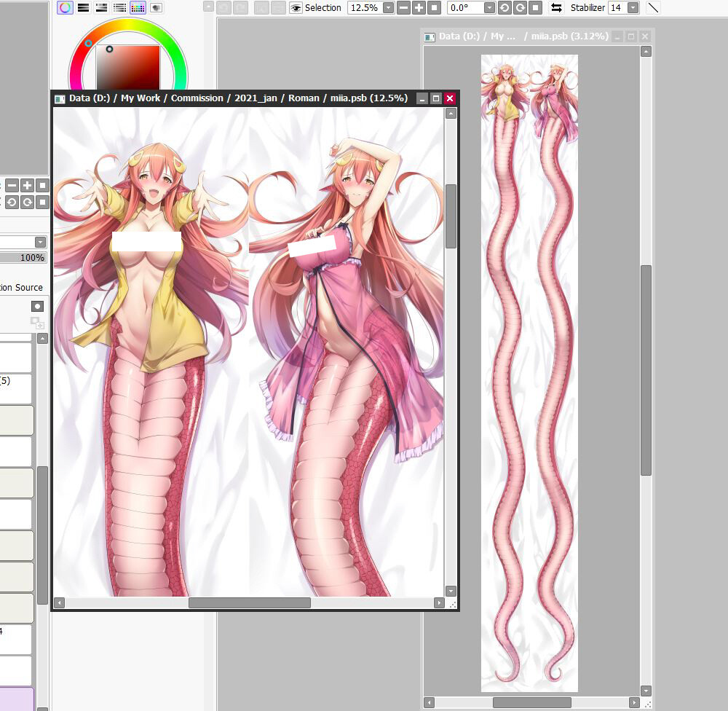Toggle the scratchpad panel

(x=156, y=7)
